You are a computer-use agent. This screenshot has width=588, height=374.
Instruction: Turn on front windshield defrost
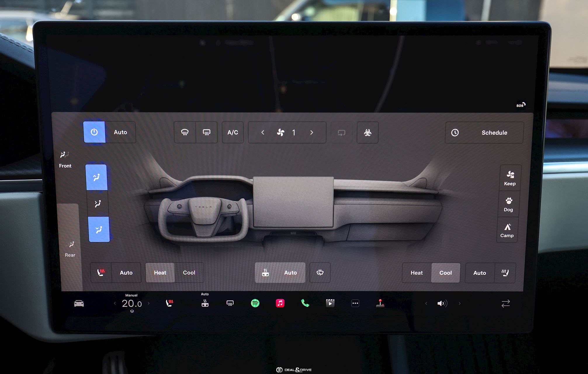(x=185, y=132)
